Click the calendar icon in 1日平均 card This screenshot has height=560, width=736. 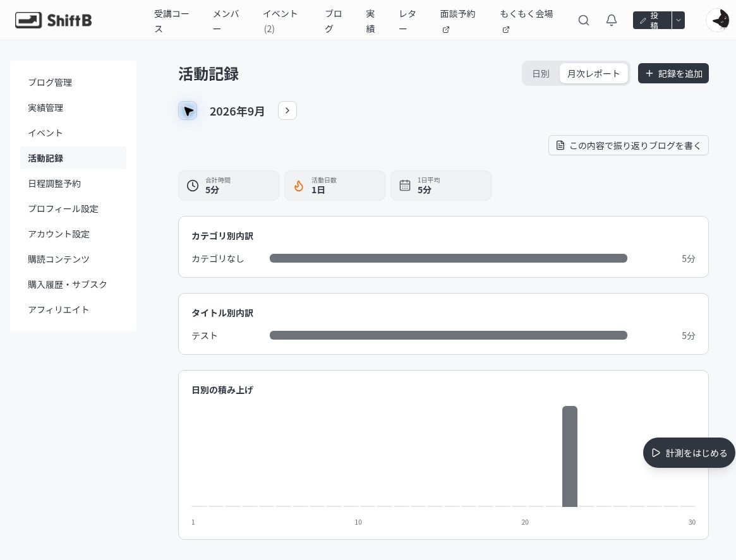pyautogui.click(x=404, y=186)
